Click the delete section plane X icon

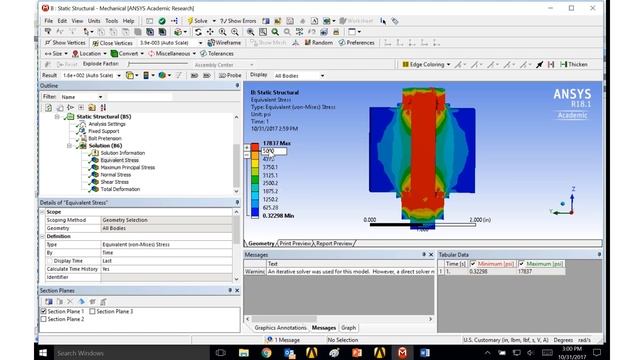click(x=70, y=302)
